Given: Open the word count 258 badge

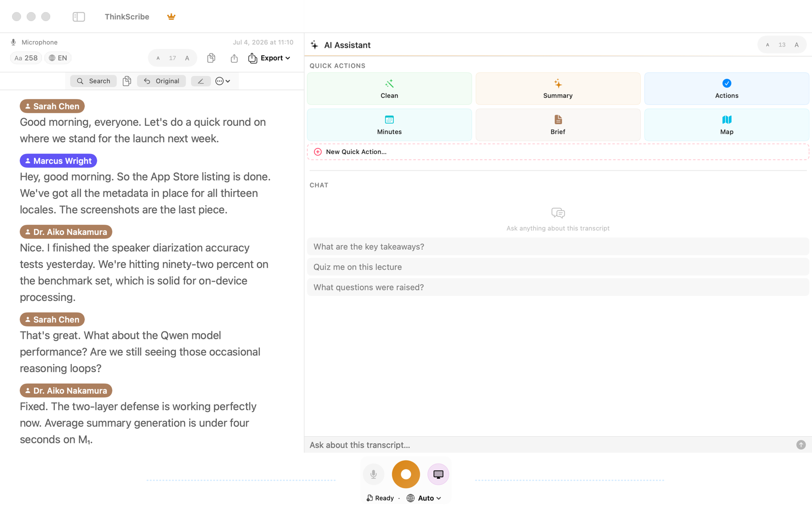Looking at the screenshot, I should [26, 58].
